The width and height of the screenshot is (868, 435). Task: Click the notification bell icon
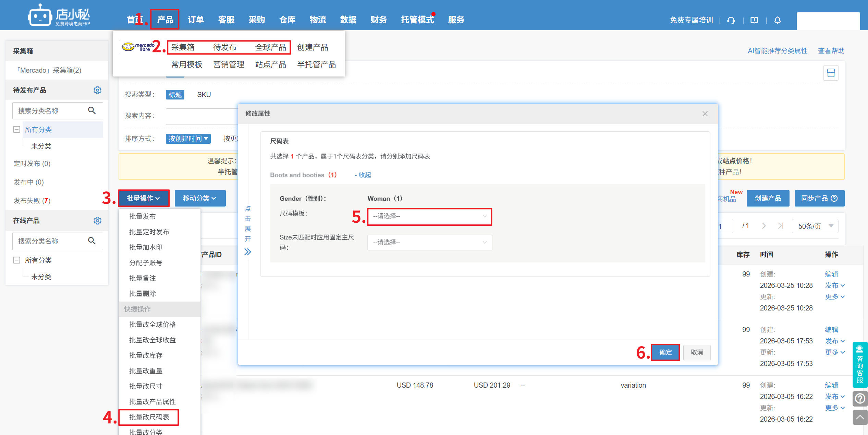tap(777, 20)
